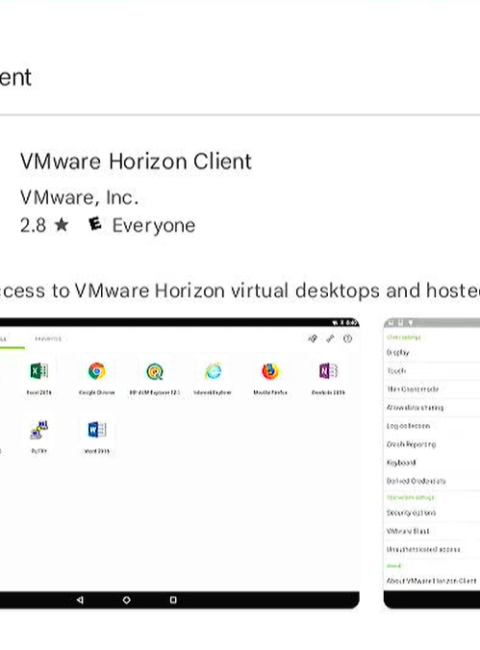Image resolution: width=480 pixels, height=650 pixels.
Task: Click the Everyone content rating E icon
Action: tap(95, 224)
